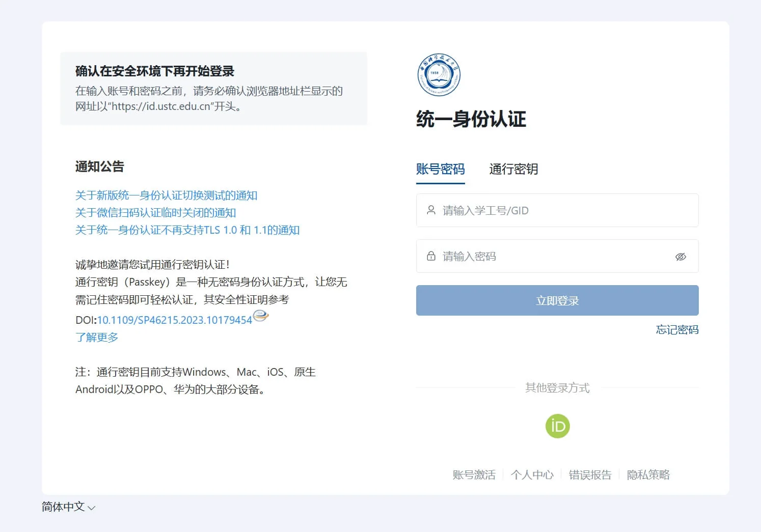761x532 pixels.
Task: Switch to the 通行密钥 tab
Action: tap(513, 169)
